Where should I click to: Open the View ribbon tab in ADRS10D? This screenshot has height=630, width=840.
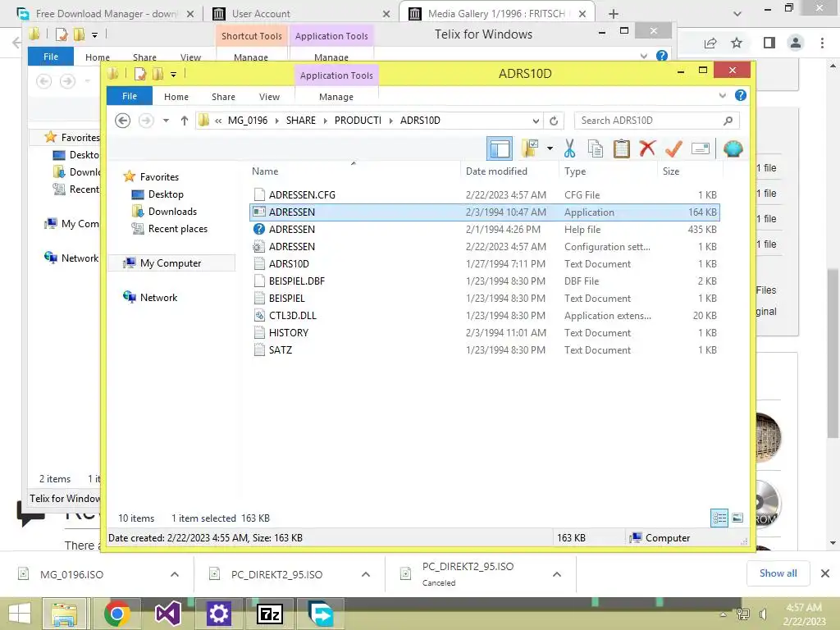269,97
